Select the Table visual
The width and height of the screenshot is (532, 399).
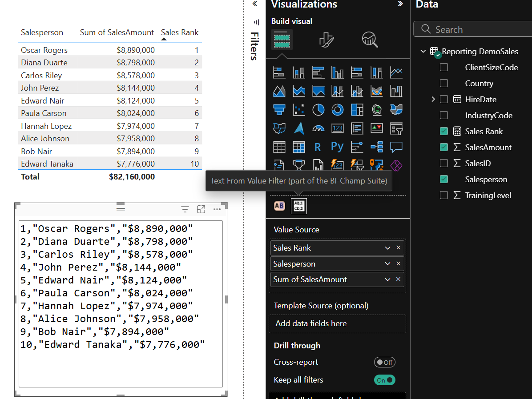click(279, 147)
